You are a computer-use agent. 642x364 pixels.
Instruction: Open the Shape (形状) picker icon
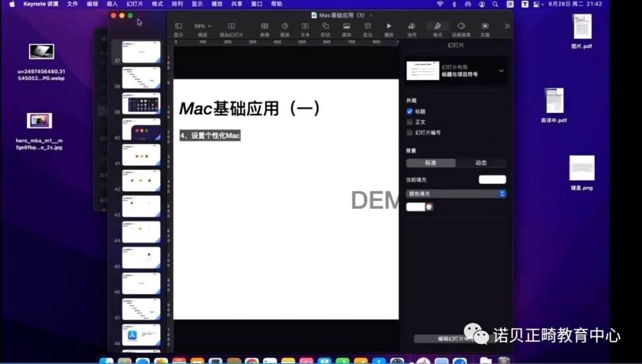(x=326, y=26)
